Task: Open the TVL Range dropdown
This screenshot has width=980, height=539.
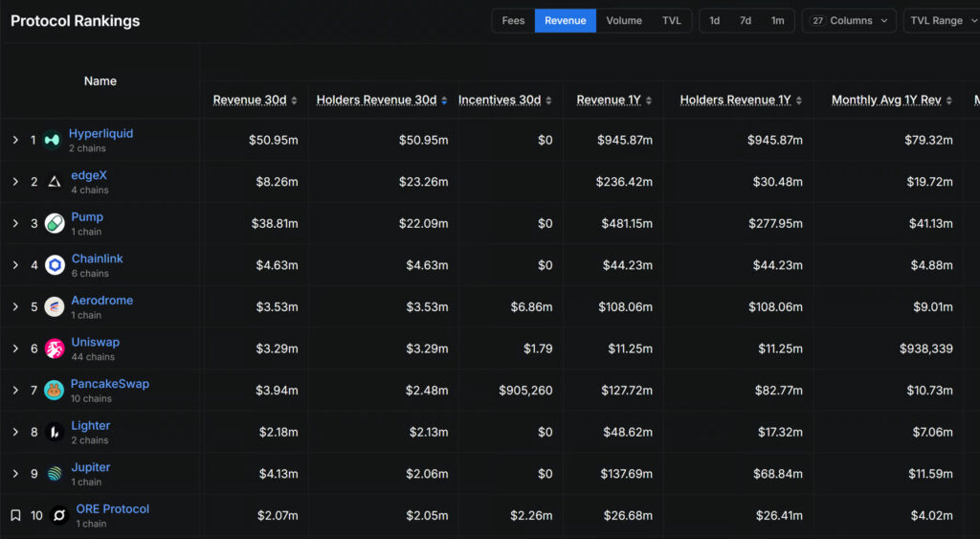Action: pyautogui.click(x=942, y=21)
